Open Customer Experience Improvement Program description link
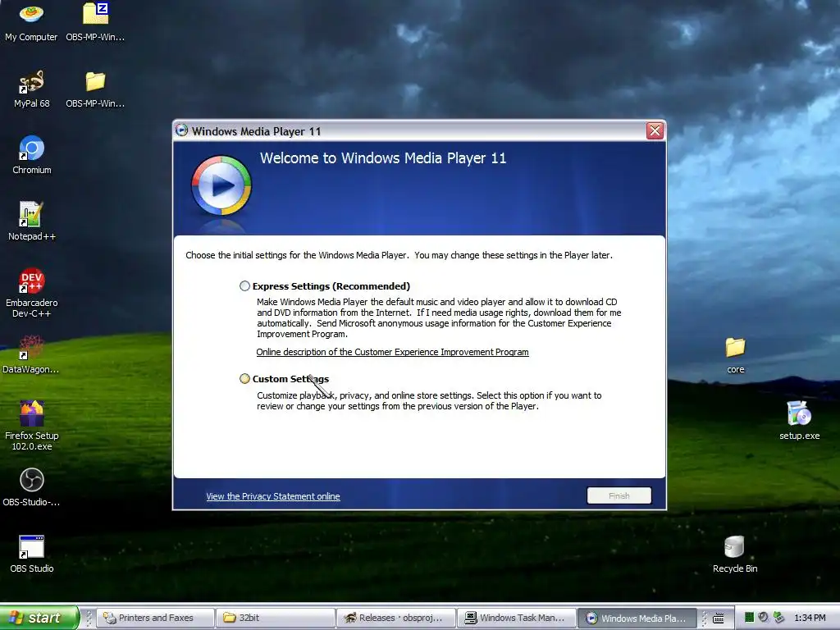Viewport: 840px width, 630px height. click(392, 352)
